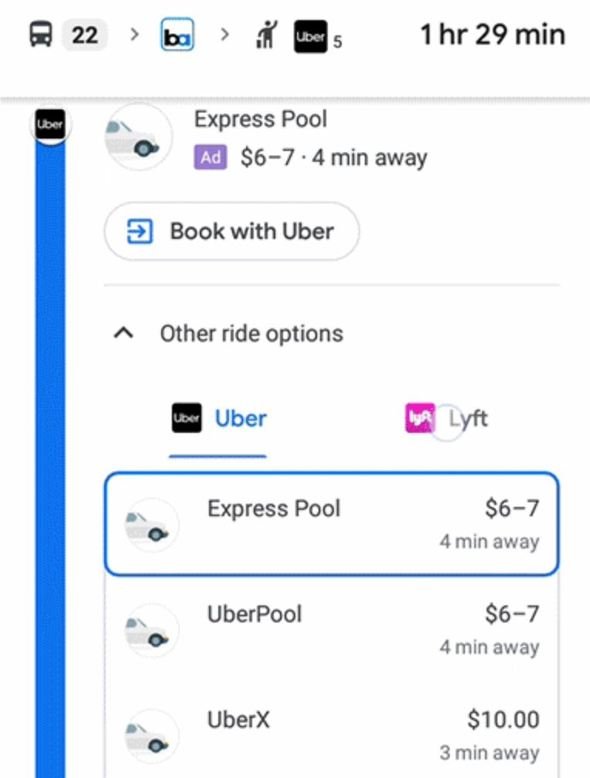
Task: Click the arrow icon in Book button
Action: click(x=139, y=231)
